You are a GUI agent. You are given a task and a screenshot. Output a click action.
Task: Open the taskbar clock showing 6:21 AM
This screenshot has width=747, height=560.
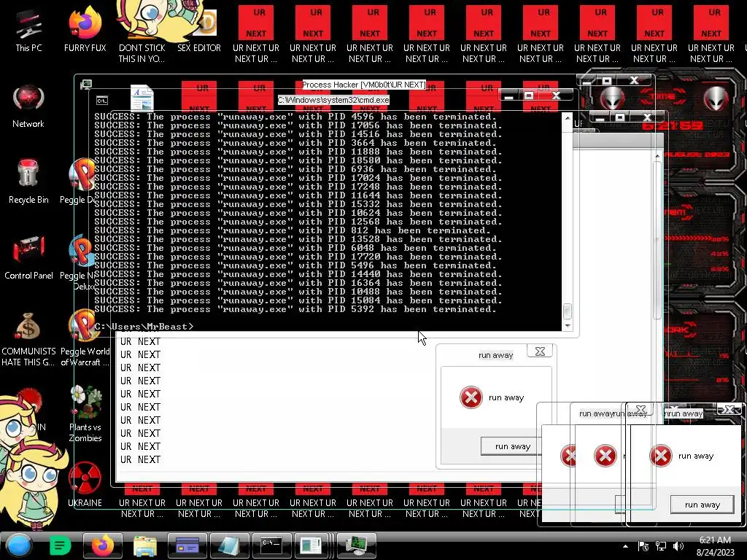[715, 545]
